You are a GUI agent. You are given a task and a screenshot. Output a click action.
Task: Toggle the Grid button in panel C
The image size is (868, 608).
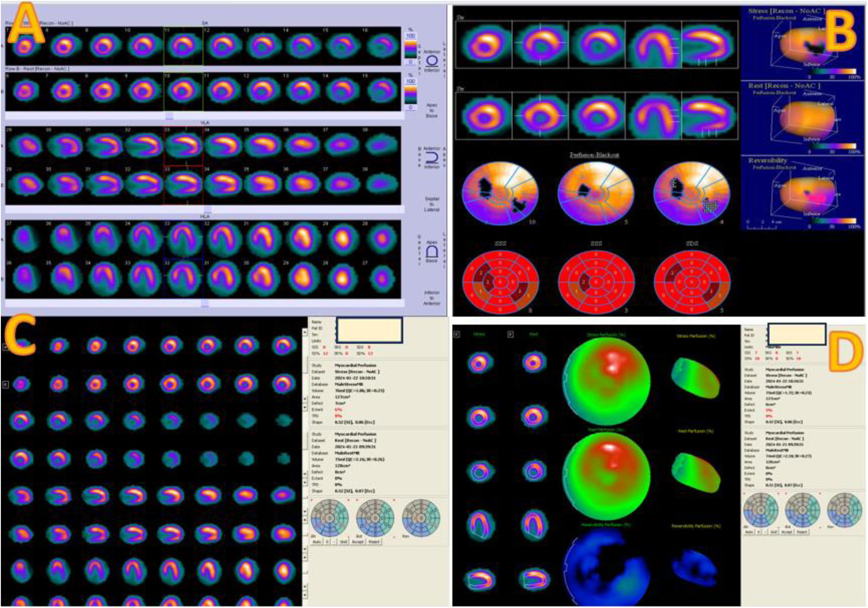pos(343,542)
